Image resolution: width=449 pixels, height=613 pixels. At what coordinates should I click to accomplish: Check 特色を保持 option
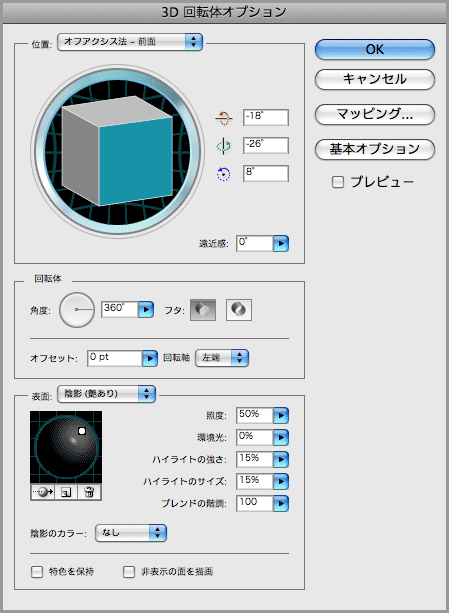[x=37, y=572]
